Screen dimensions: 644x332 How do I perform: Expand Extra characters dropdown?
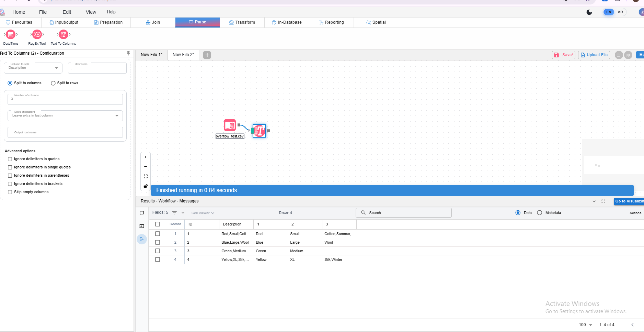coord(65,116)
